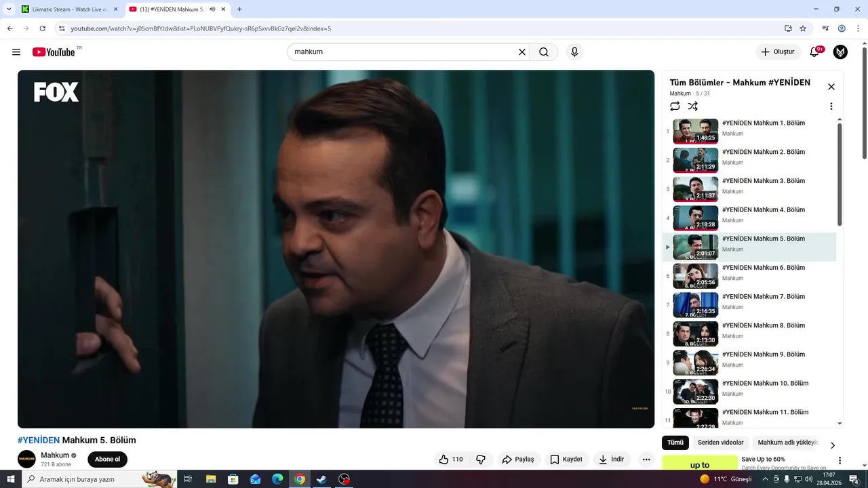Open the tab search dropdown arrow
Image resolution: width=868 pixels, height=488 pixels.
point(9,9)
